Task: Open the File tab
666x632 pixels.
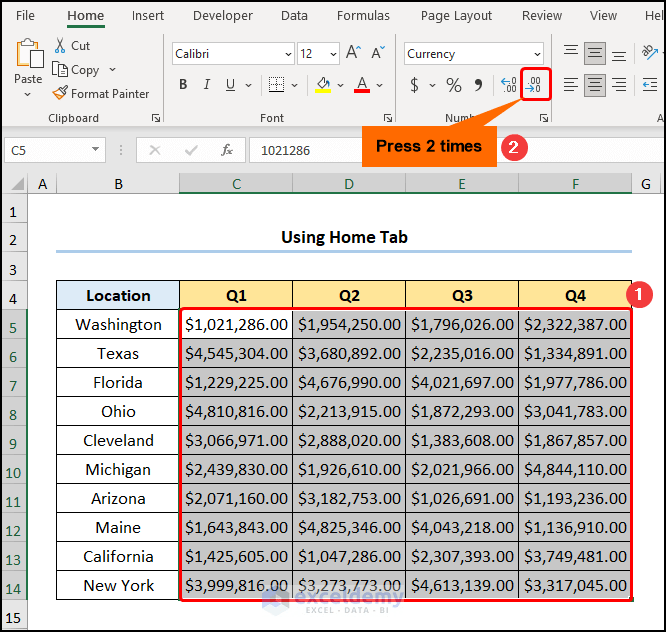Action: (25, 16)
